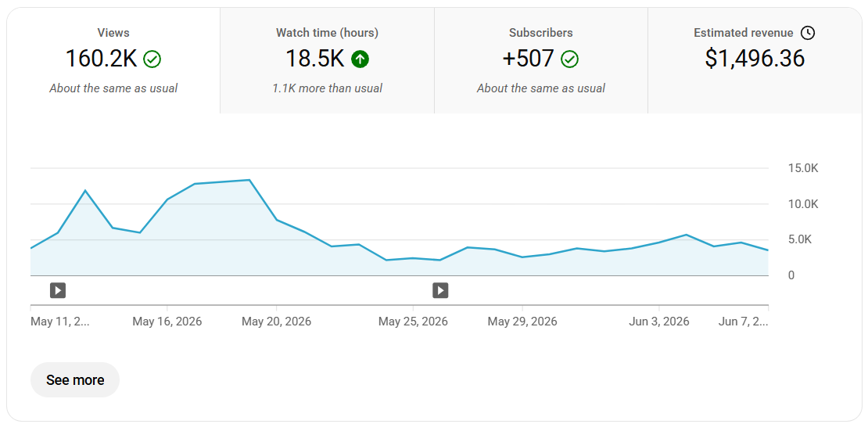
Task: Select the Views tab
Action: tap(113, 60)
